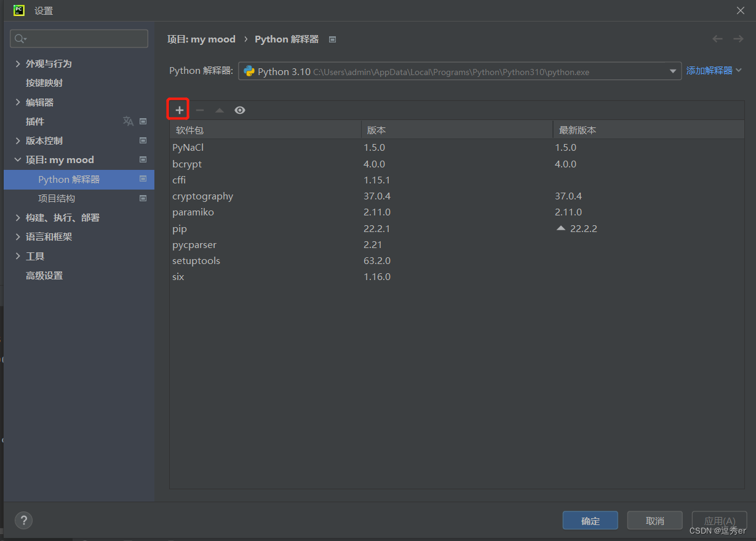The height and width of the screenshot is (541, 756).
Task: Click pip's latest version 22.2.2
Action: pyautogui.click(x=584, y=229)
